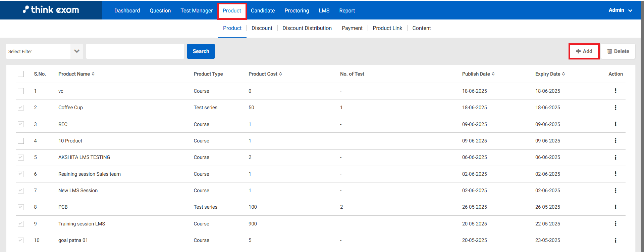
Task: Sort by Product Name column arrows
Action: 93,74
